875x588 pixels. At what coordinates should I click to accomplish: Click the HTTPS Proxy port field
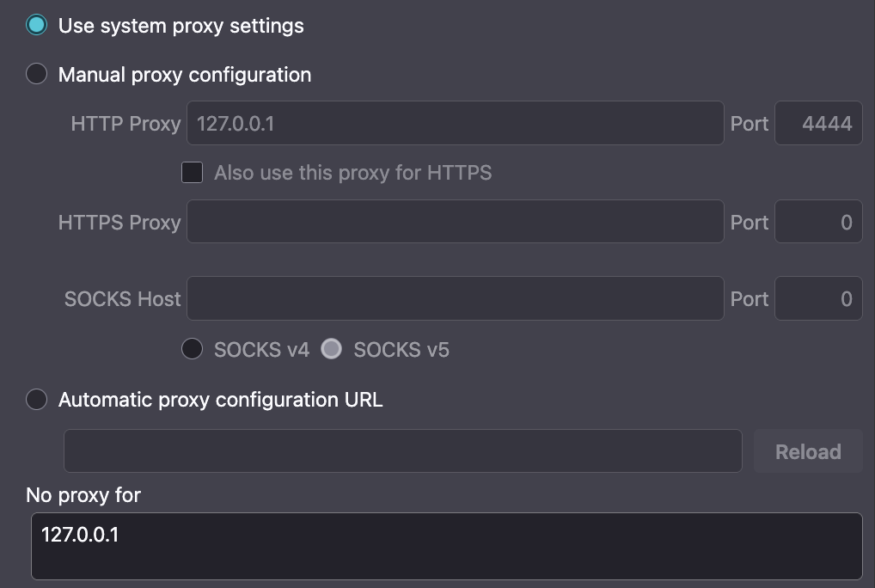click(818, 223)
